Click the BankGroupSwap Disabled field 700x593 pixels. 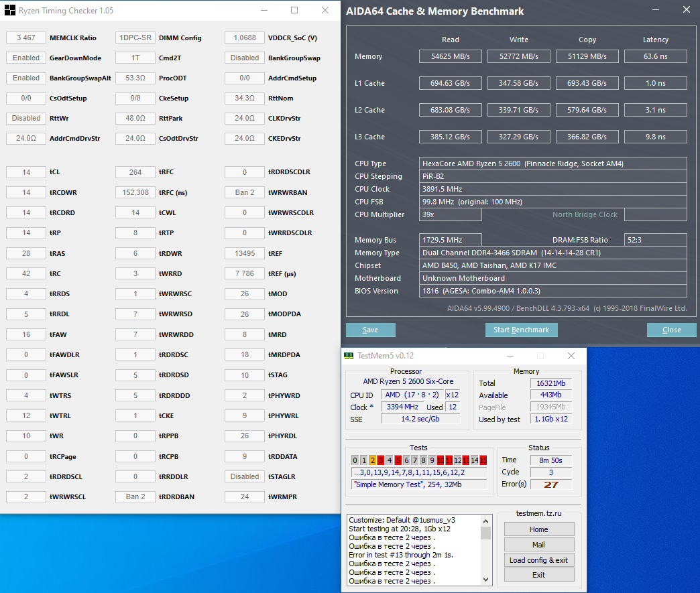245,58
